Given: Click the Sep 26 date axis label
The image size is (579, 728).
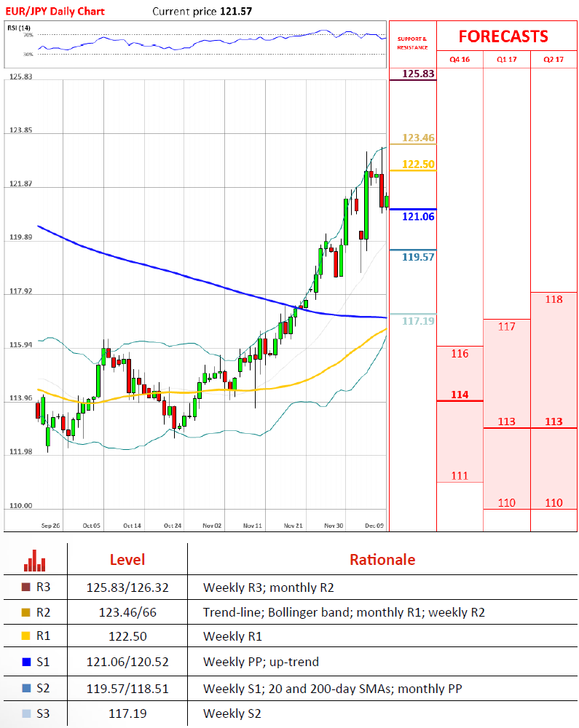Looking at the screenshot, I should coord(50,526).
